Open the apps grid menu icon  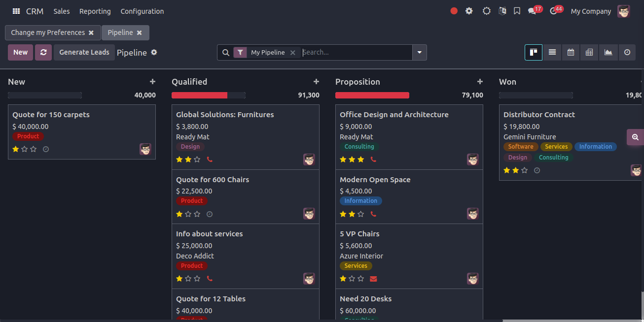click(16, 11)
